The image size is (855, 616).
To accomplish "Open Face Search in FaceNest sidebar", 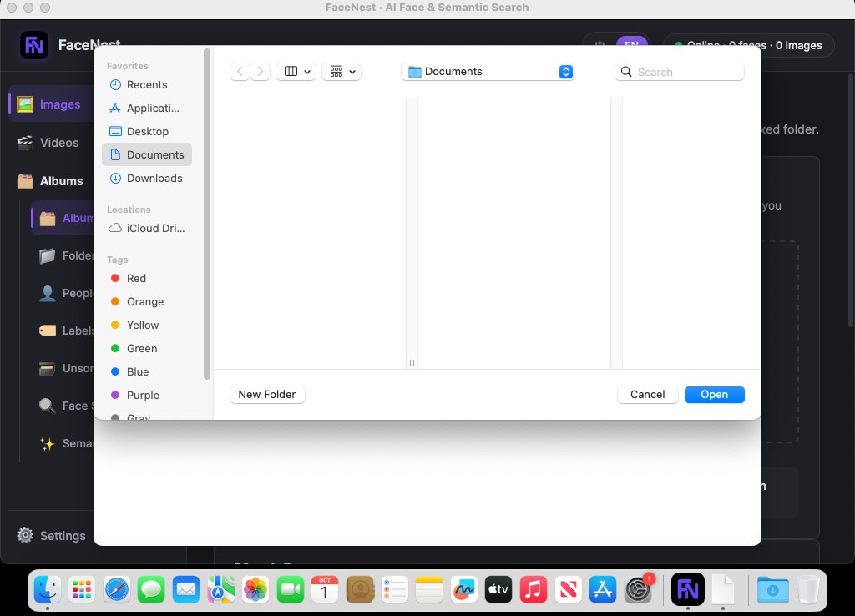I will click(65, 406).
